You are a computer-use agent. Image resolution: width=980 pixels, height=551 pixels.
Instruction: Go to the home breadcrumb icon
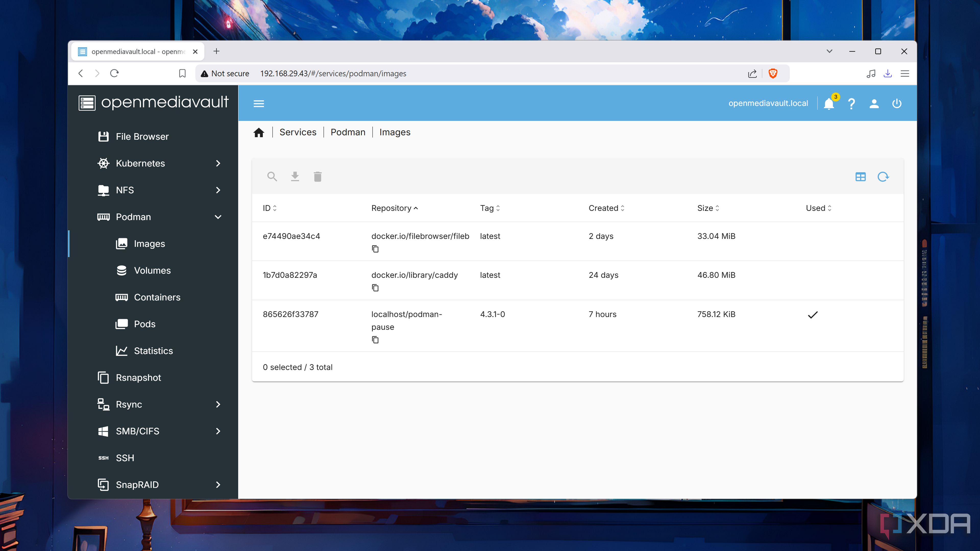coord(259,132)
